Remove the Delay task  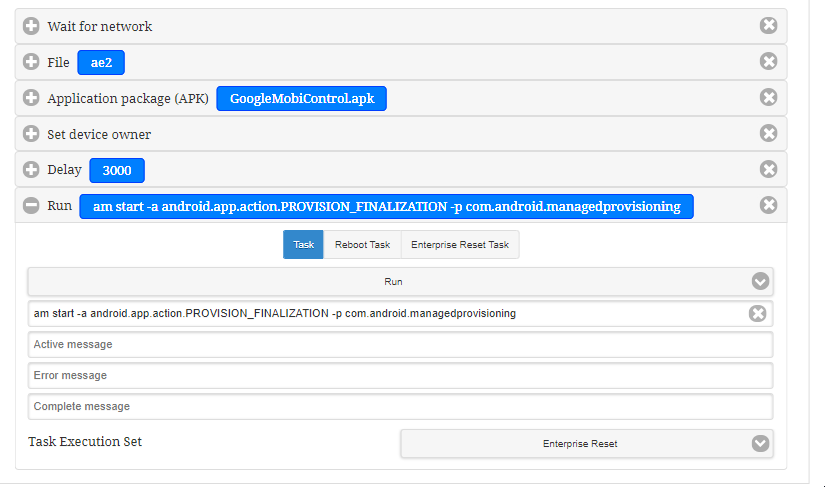[x=768, y=169]
